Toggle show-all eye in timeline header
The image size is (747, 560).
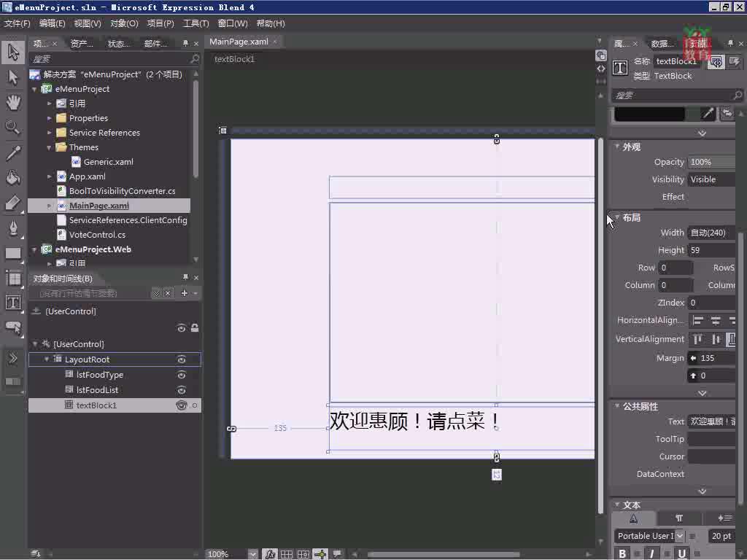(182, 328)
